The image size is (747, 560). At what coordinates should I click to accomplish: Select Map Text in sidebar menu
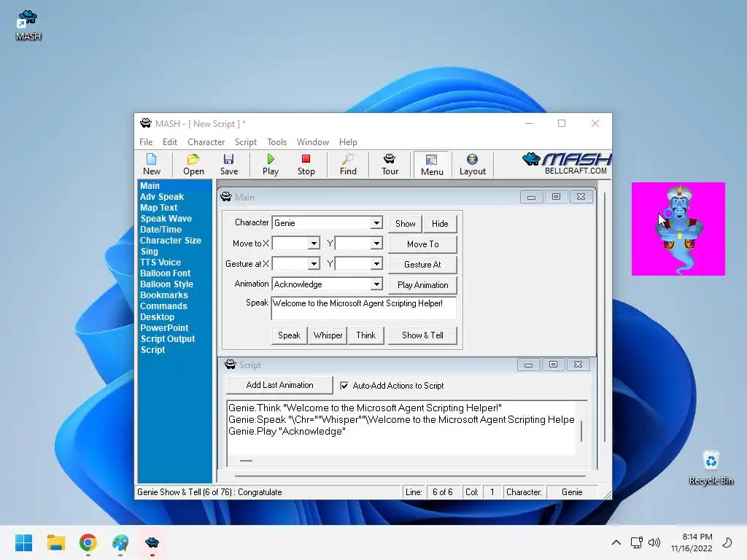pyautogui.click(x=158, y=208)
